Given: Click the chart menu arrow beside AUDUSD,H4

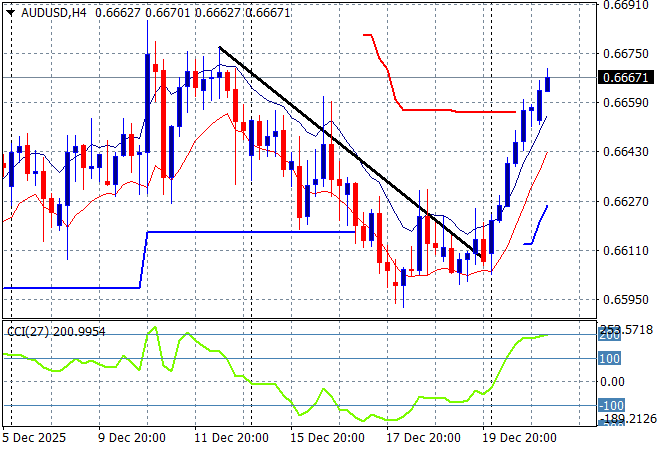Looking at the screenshot, I should tap(11, 13).
